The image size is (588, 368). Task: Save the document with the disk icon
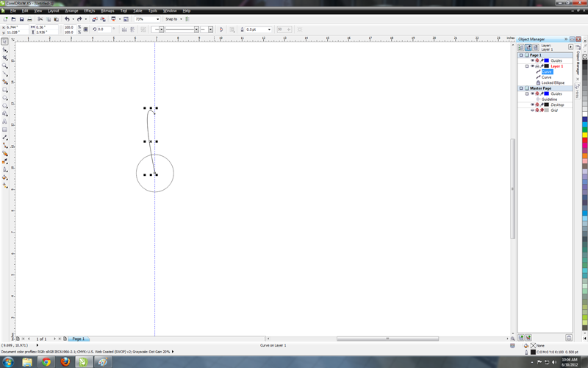[22, 19]
